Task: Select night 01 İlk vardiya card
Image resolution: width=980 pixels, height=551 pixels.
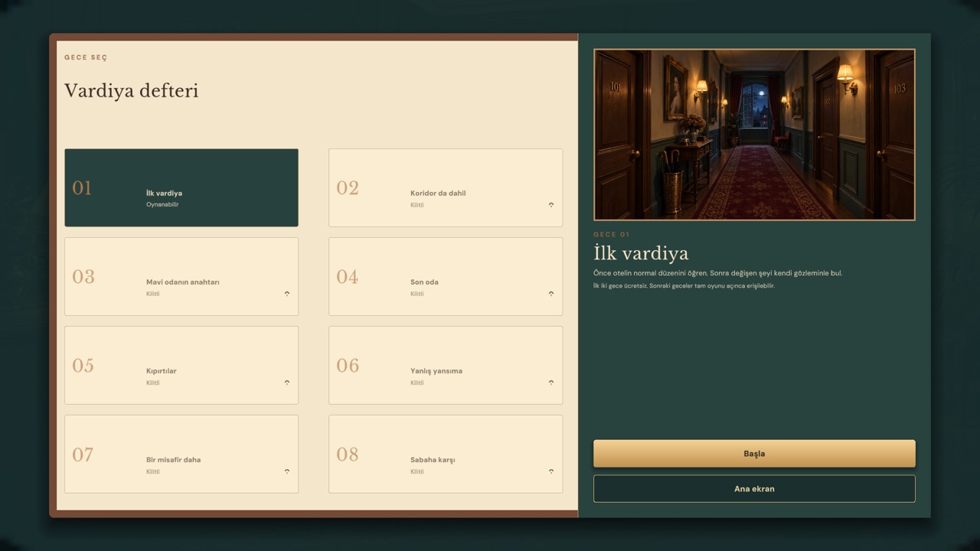Action: click(181, 187)
